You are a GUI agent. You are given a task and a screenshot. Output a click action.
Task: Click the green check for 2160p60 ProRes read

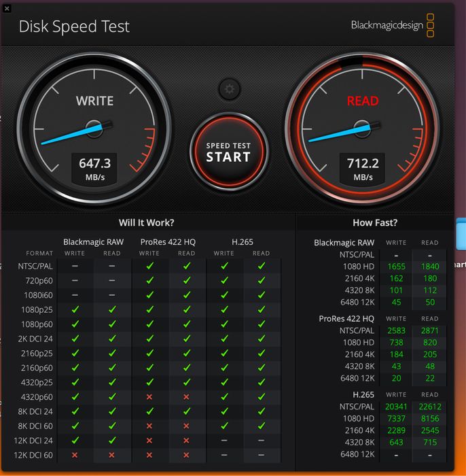[187, 368]
